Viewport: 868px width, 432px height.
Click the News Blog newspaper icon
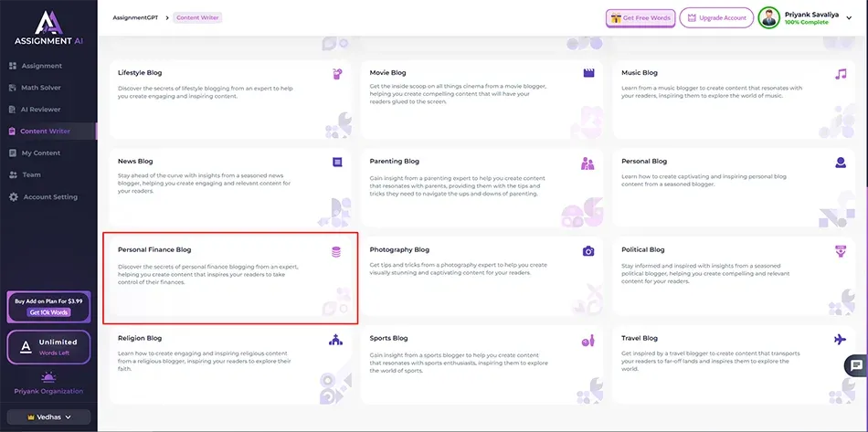coord(337,163)
